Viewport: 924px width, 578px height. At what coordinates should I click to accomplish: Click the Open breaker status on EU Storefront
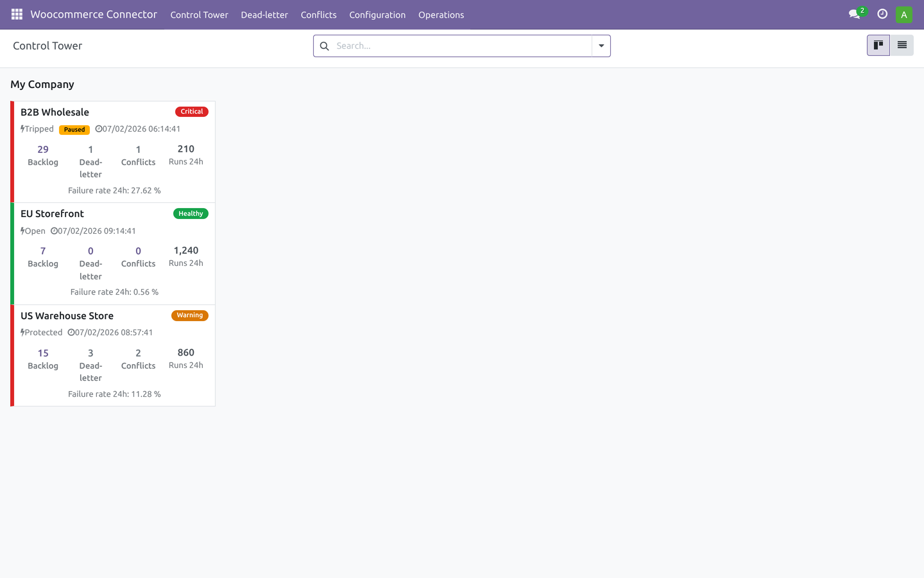[33, 231]
